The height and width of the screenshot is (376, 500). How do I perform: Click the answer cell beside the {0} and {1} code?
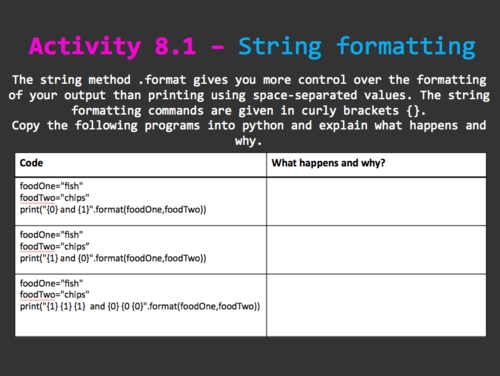tap(376, 202)
